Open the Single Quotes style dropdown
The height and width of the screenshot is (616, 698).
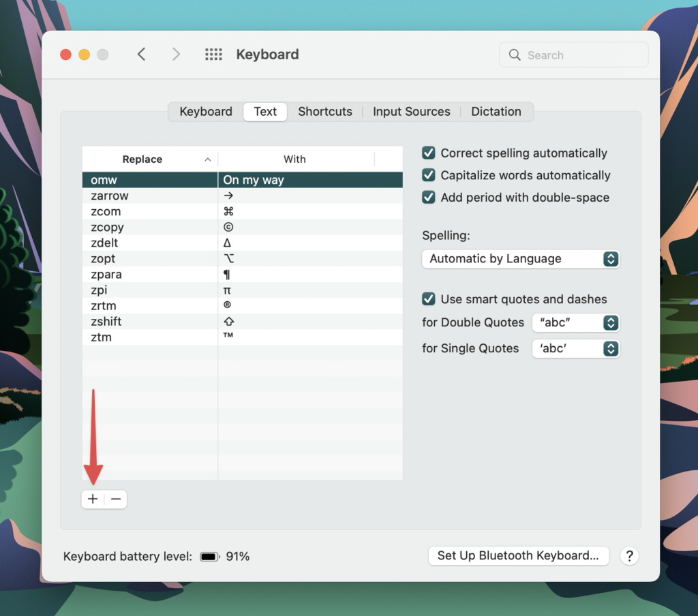click(576, 348)
